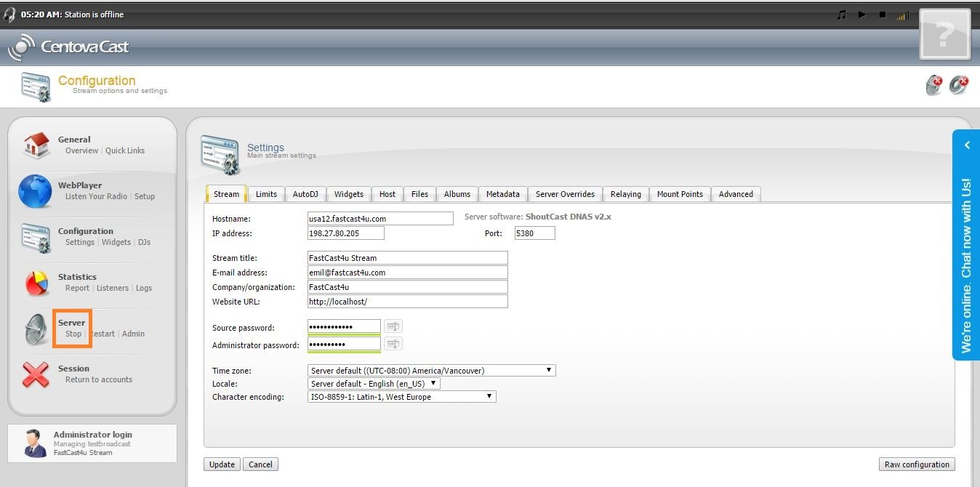Click the CentovaCast logo
The width and height of the screenshot is (980, 487).
pyautogui.click(x=68, y=47)
